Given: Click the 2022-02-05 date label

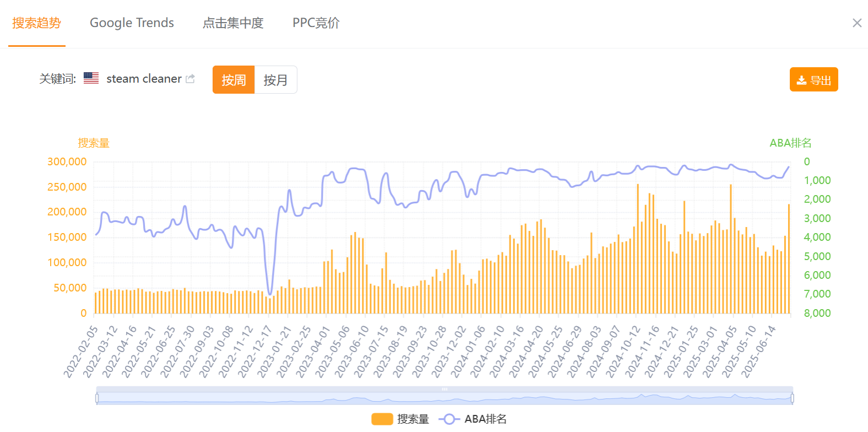Looking at the screenshot, I should pos(80,352).
